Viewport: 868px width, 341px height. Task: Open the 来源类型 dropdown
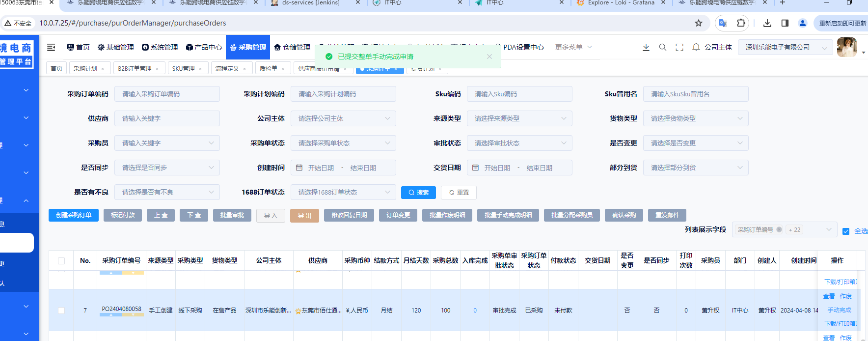pos(519,118)
